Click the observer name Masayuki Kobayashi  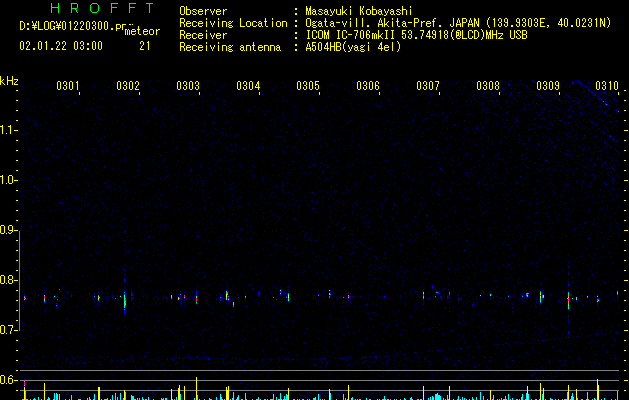coord(359,11)
